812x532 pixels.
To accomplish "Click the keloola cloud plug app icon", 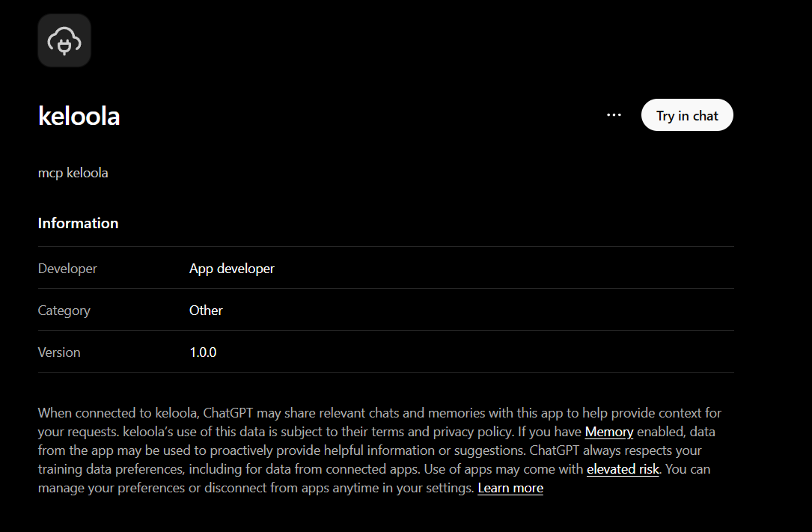I will point(64,40).
